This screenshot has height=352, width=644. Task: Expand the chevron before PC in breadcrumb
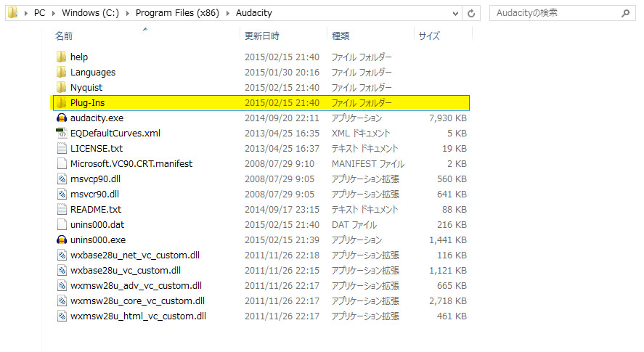click(x=26, y=13)
